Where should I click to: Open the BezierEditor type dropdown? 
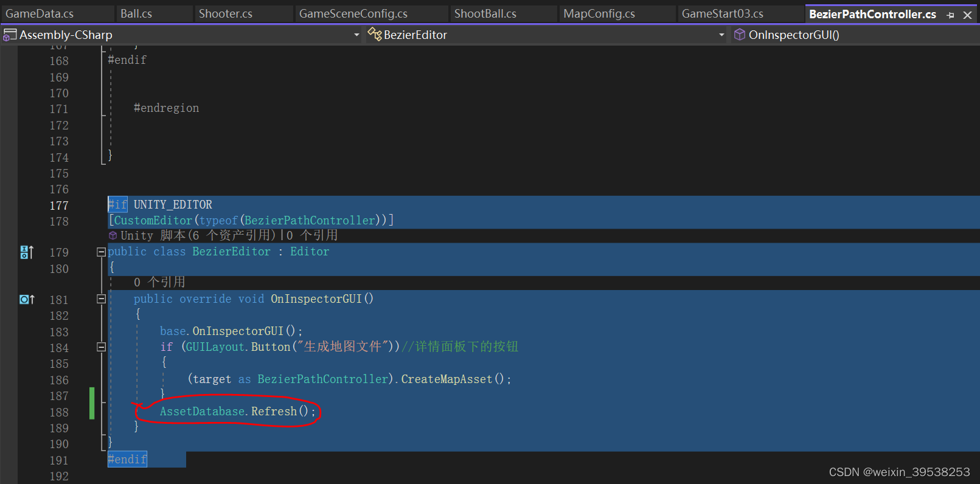tap(721, 35)
